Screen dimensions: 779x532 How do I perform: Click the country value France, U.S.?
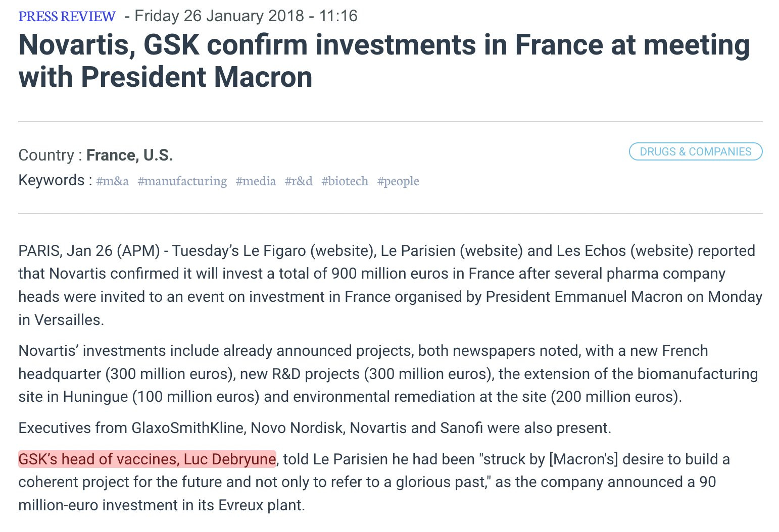(x=130, y=155)
